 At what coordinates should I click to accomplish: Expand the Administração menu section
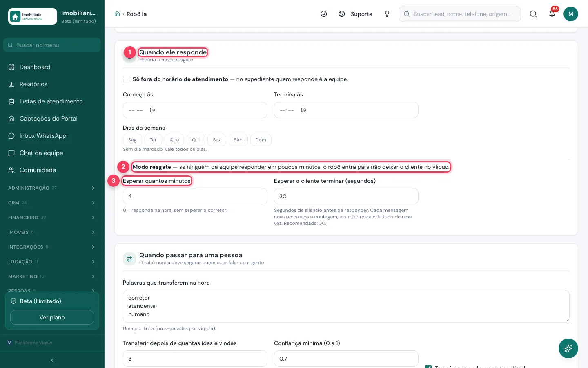52,188
